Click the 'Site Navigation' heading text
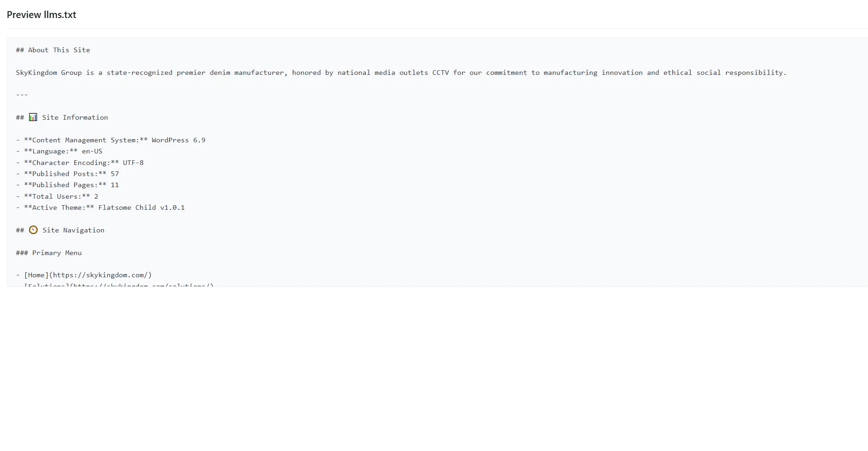This screenshot has height=451, width=868. point(73,230)
